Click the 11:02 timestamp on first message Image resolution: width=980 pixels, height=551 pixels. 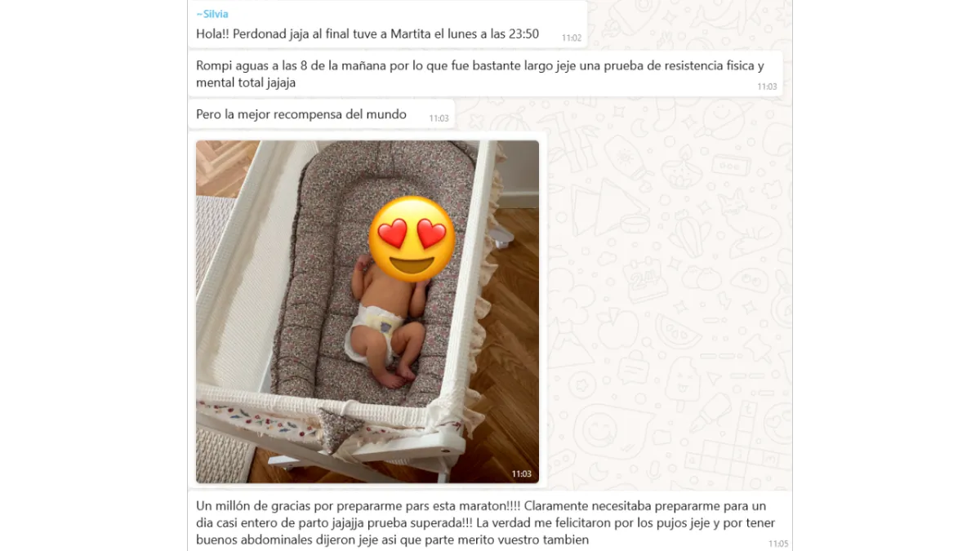click(x=572, y=38)
